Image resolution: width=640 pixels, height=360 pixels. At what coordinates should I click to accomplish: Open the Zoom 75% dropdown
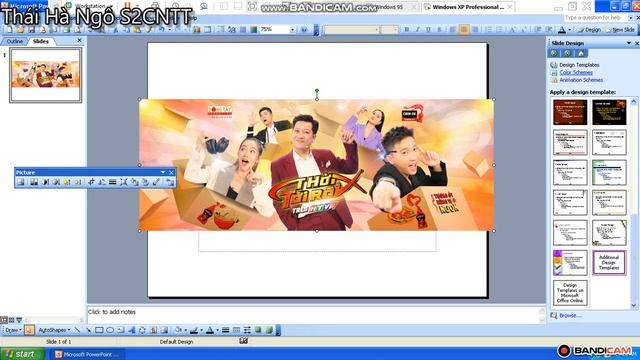coord(292,29)
